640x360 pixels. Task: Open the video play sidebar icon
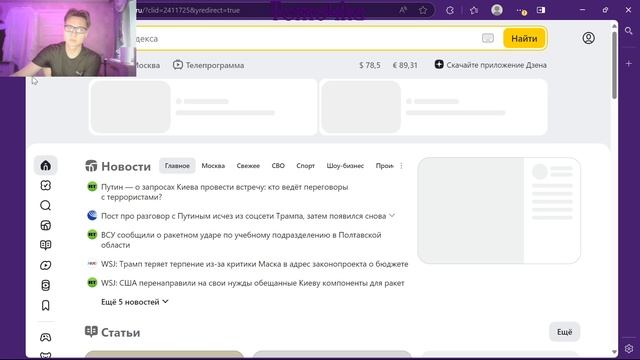tap(46, 265)
